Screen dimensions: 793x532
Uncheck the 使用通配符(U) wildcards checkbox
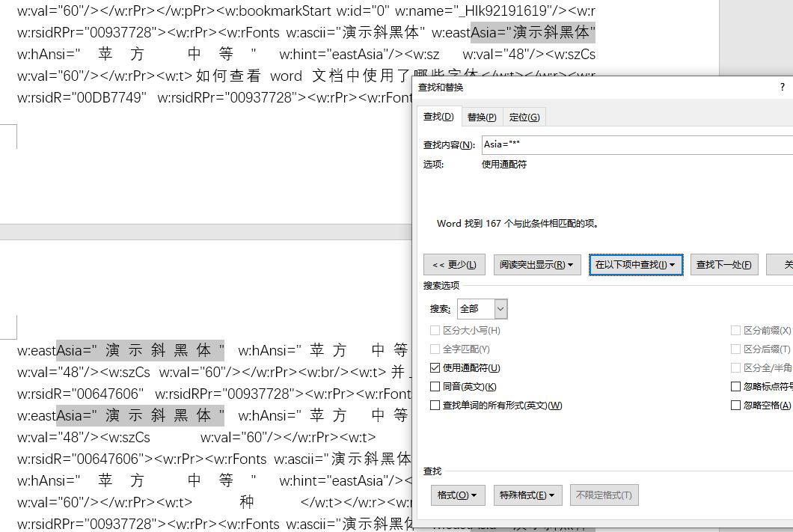(x=435, y=368)
